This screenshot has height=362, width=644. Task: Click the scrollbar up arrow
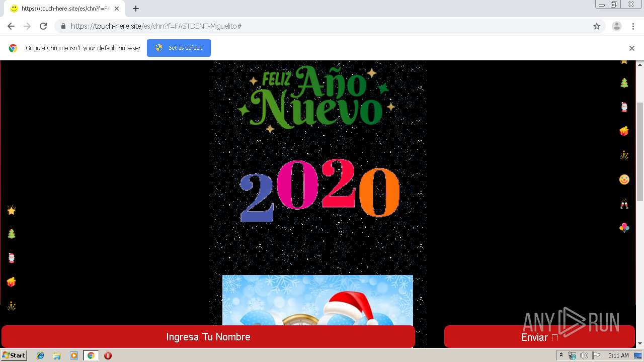click(x=639, y=64)
